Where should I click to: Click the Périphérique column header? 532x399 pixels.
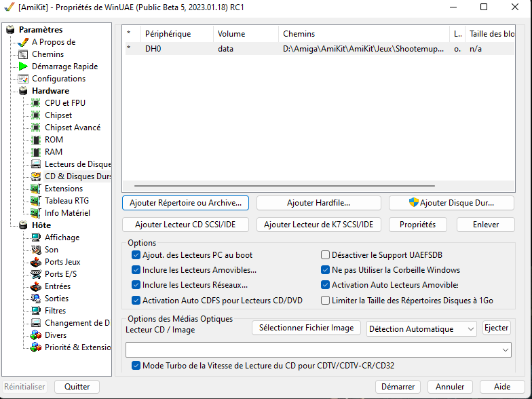click(x=177, y=34)
